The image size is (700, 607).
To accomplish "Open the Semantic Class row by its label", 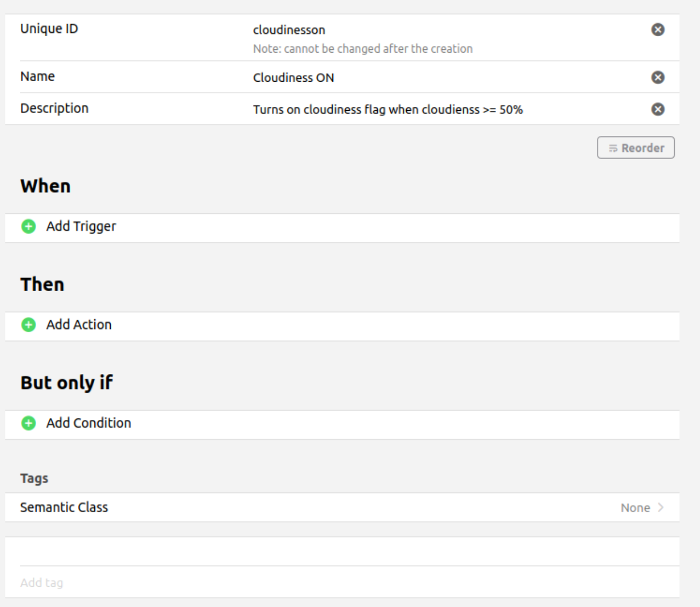I will tap(64, 508).
